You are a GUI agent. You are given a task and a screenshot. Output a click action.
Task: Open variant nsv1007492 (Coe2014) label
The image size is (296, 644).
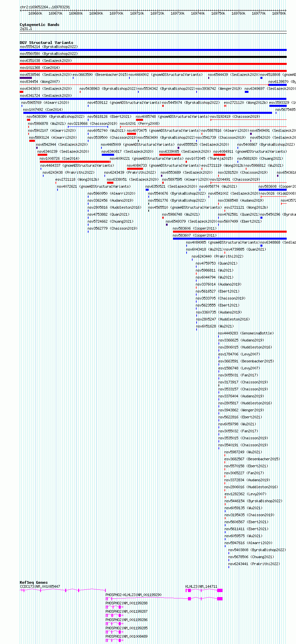tap(43, 109)
